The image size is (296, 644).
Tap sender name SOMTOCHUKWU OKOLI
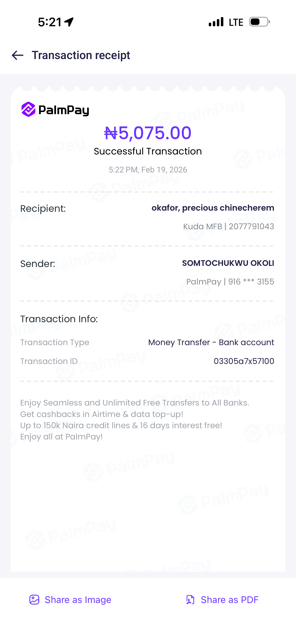coord(228,263)
